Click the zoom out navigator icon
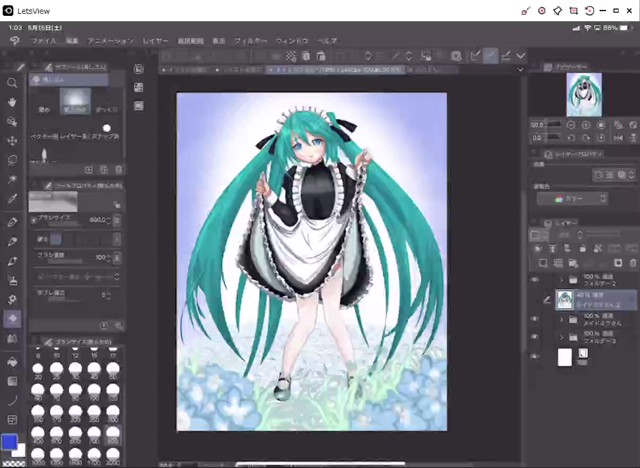Viewport: 640px width, 468px height. tap(571, 125)
